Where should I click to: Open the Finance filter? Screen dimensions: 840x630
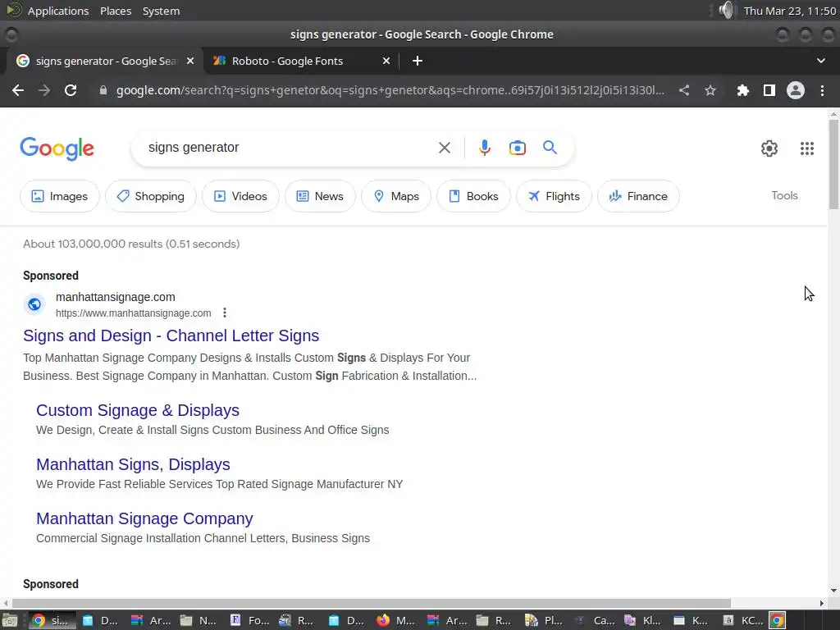(x=638, y=196)
